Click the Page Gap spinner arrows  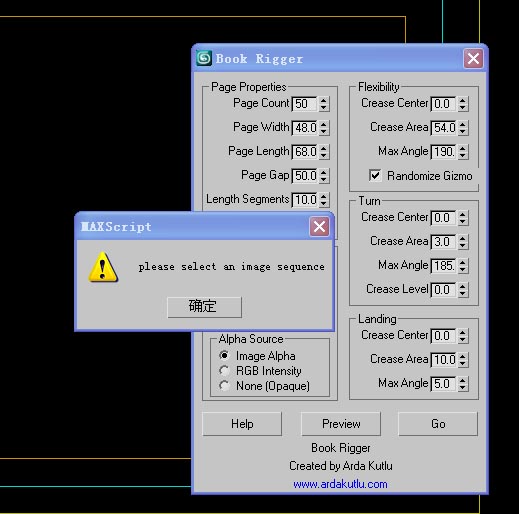click(324, 176)
